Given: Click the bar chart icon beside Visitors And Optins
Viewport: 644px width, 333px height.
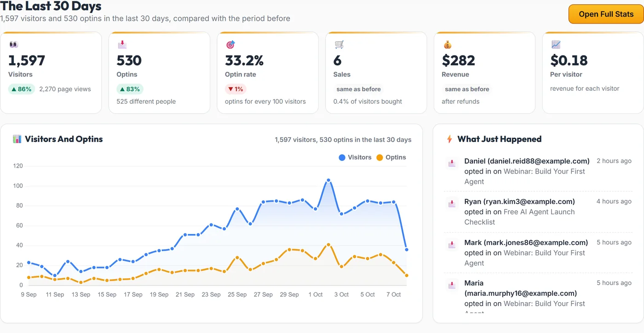Looking at the screenshot, I should (x=17, y=139).
